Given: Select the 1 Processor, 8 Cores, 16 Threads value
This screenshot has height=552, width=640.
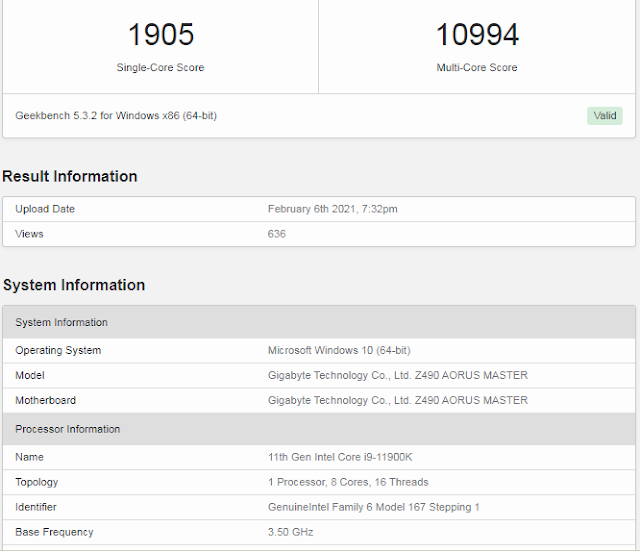Looking at the screenshot, I should tap(348, 482).
